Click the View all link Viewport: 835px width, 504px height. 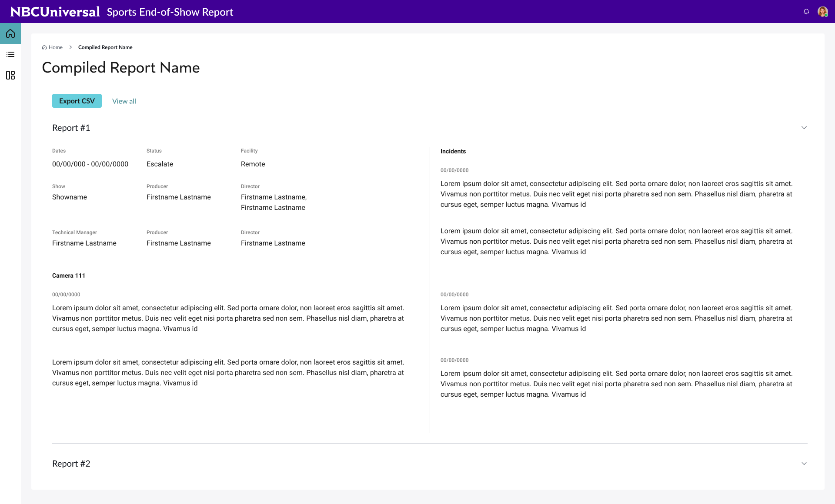click(124, 101)
